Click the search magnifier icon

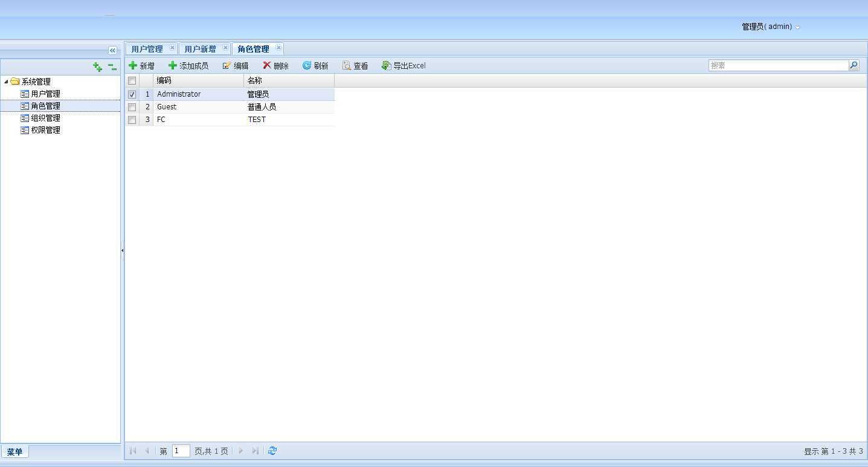pyautogui.click(x=854, y=65)
